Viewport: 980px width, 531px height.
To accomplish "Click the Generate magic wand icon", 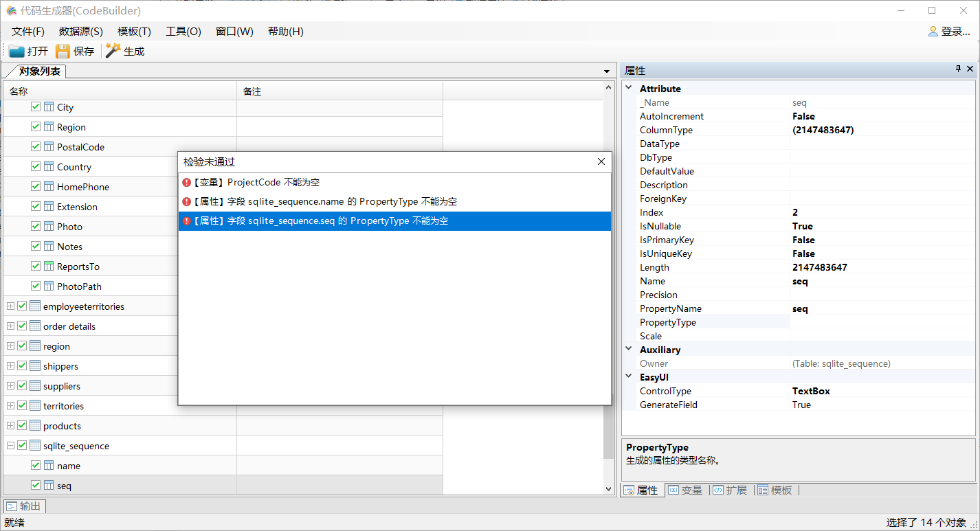I will coord(113,51).
